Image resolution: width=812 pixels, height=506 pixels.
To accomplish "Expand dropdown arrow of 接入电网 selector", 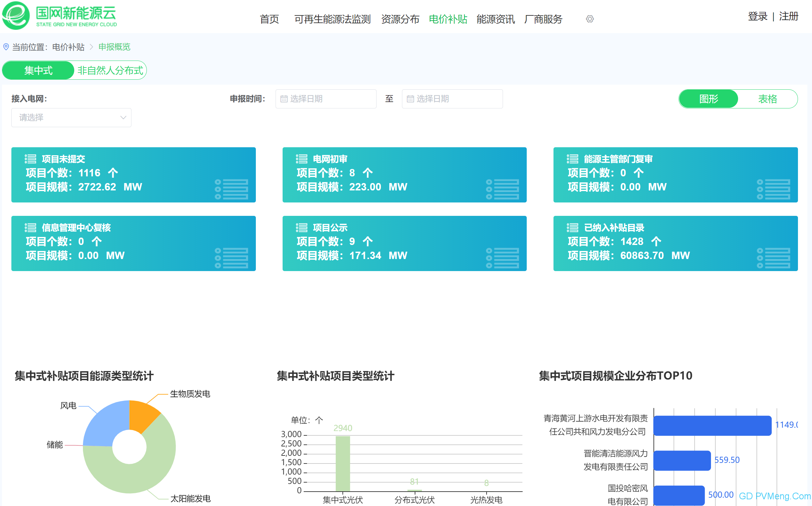I will [123, 117].
